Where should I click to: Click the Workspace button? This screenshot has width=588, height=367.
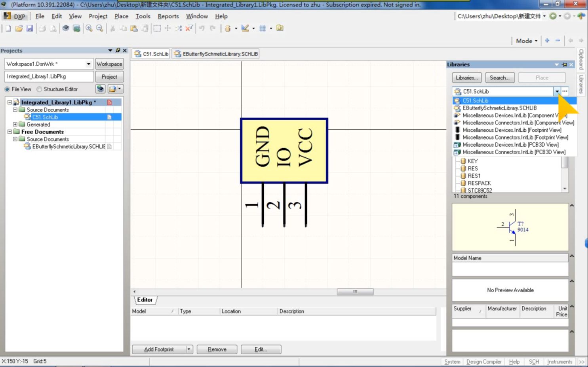click(109, 64)
